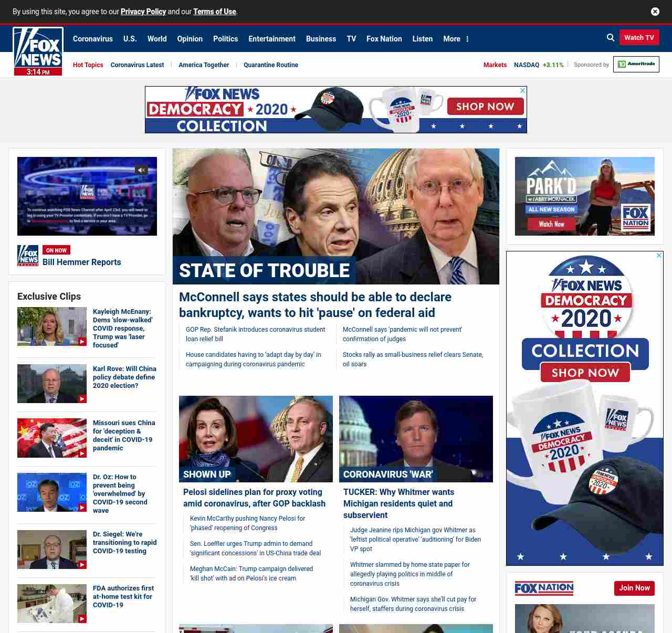Unmute the live video player
Viewport: 672px width, 633px height.
pos(141,170)
